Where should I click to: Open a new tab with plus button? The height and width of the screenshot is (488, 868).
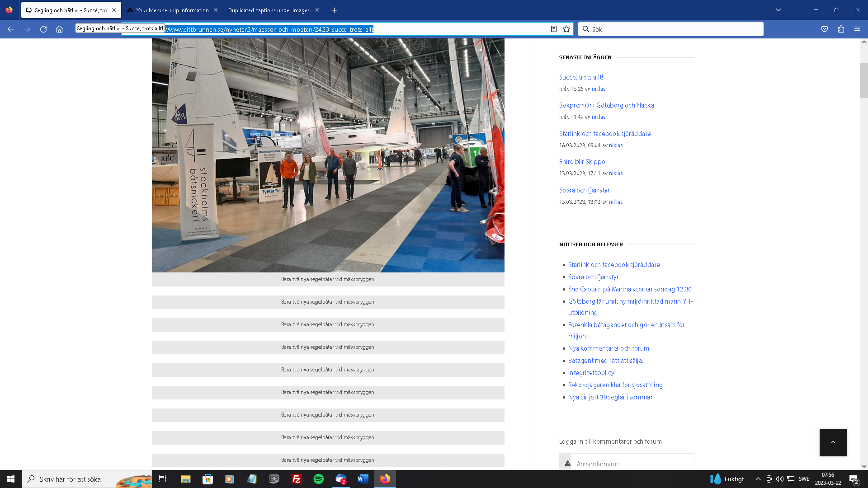click(x=334, y=10)
